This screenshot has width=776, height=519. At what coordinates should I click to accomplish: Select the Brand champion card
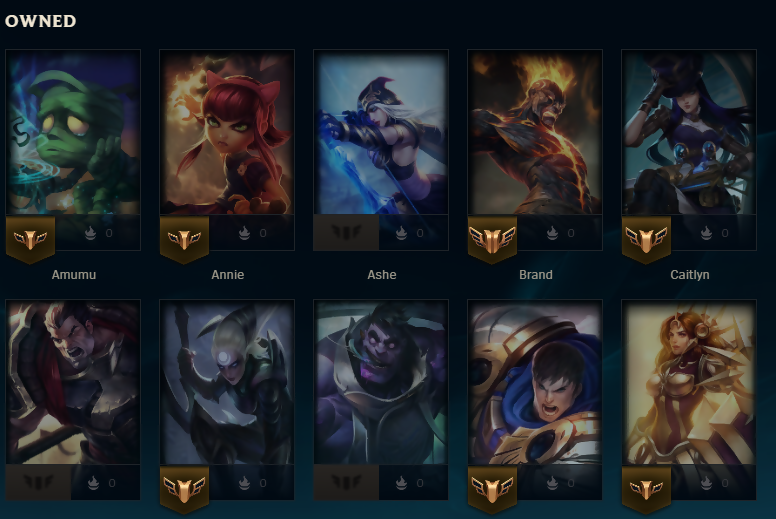535,132
